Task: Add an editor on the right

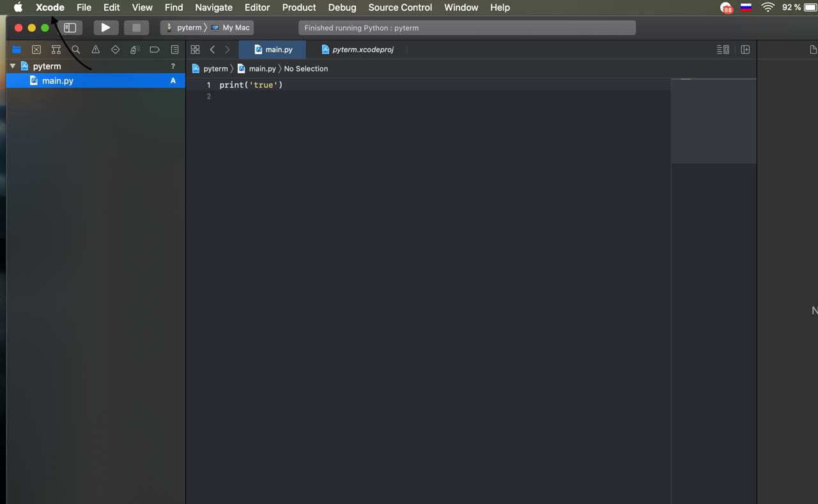Action: point(745,49)
